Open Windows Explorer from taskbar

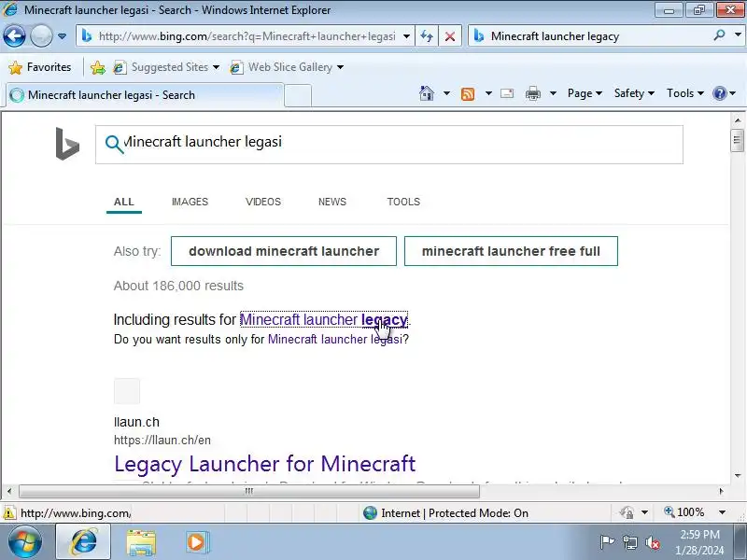point(141,542)
